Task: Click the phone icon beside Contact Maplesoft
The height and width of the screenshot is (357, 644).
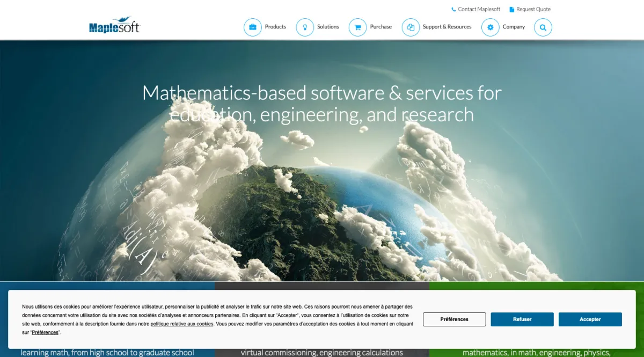Action: click(x=453, y=10)
